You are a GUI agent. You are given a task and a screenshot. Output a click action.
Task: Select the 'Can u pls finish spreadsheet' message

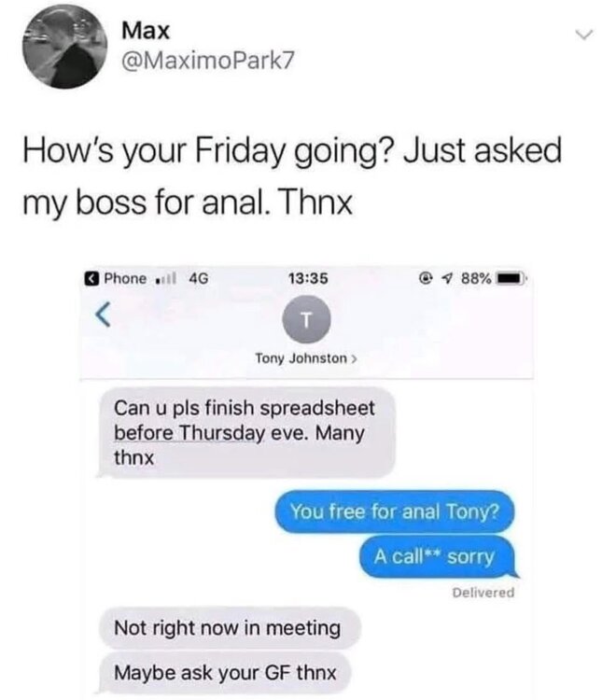point(246,432)
